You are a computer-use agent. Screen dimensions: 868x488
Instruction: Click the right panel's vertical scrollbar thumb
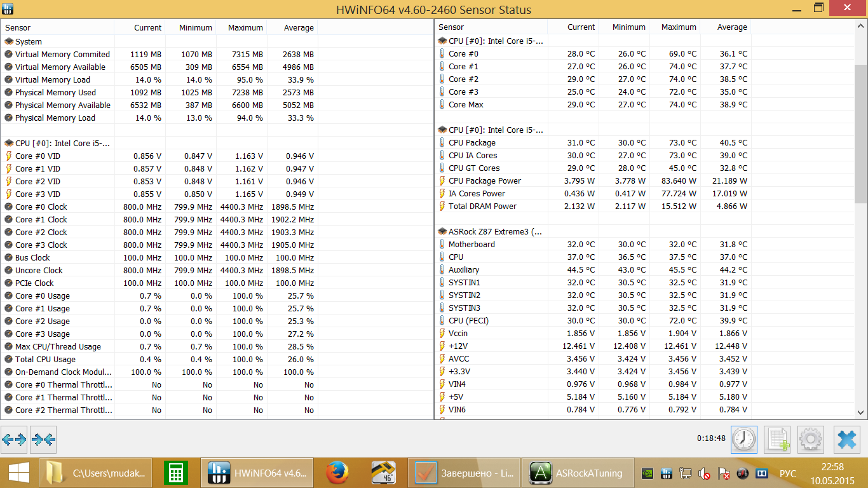(861, 133)
